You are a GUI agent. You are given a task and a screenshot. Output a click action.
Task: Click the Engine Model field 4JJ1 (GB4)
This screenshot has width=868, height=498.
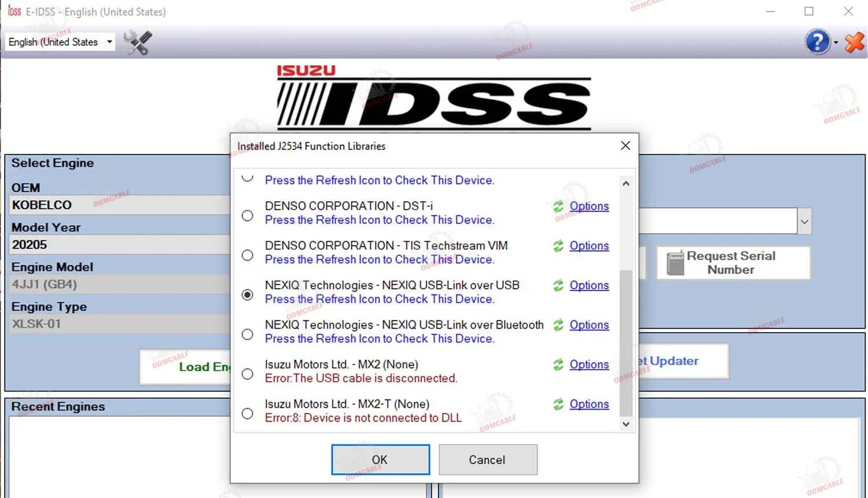pyautogui.click(x=120, y=284)
